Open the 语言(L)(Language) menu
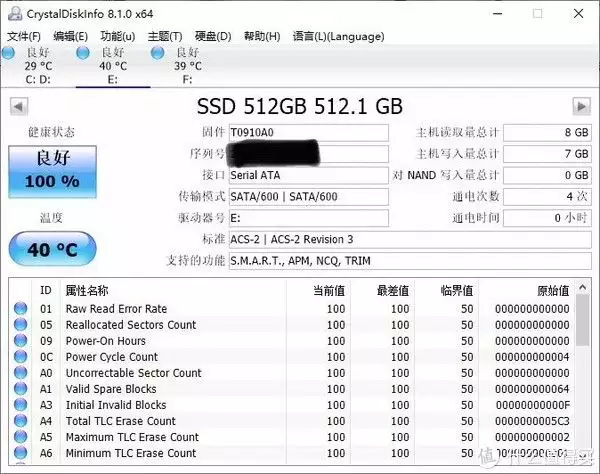 (x=338, y=36)
